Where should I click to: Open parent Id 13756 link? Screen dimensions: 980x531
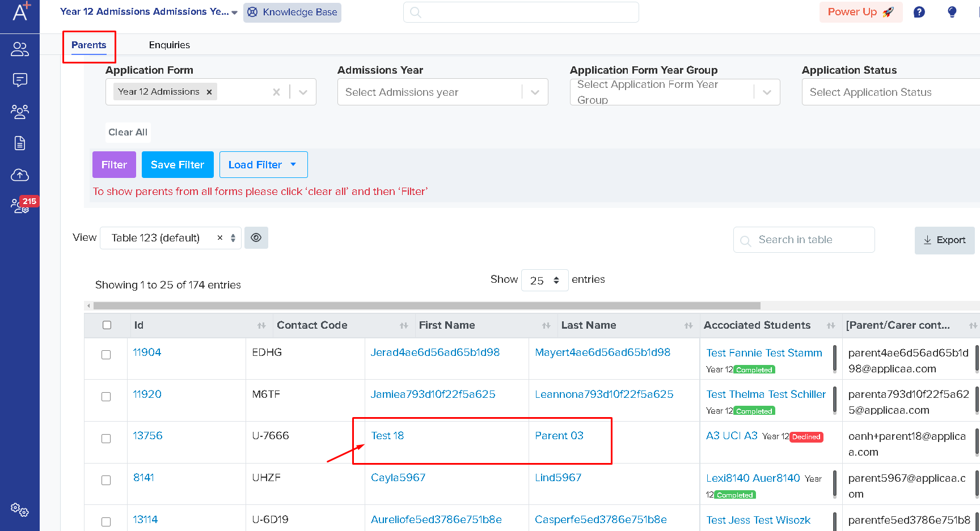pos(147,436)
